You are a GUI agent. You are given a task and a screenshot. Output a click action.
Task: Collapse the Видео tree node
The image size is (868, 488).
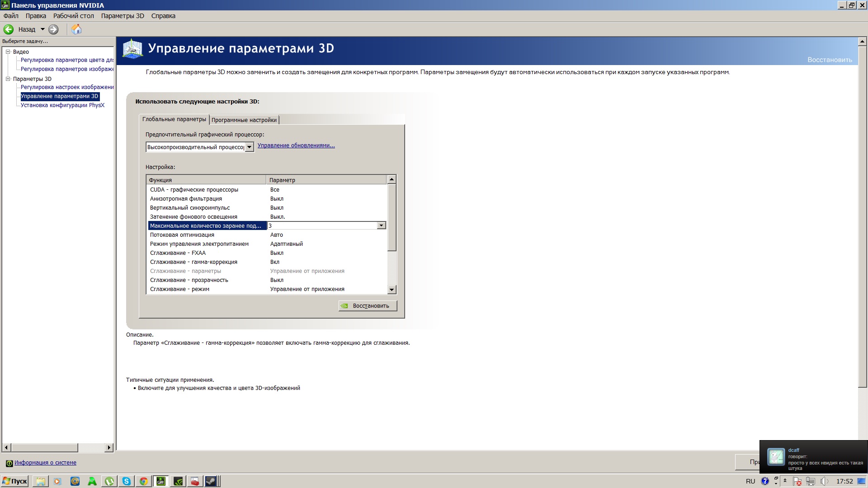coord(8,52)
